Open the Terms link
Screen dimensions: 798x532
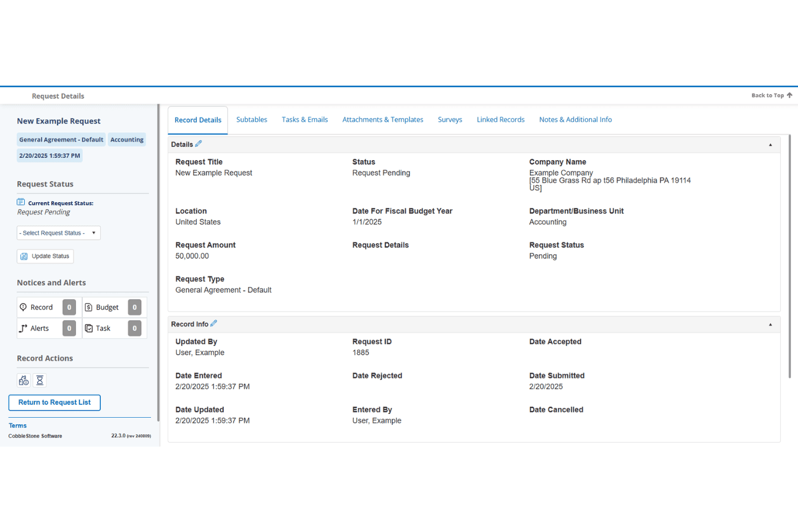[18, 425]
